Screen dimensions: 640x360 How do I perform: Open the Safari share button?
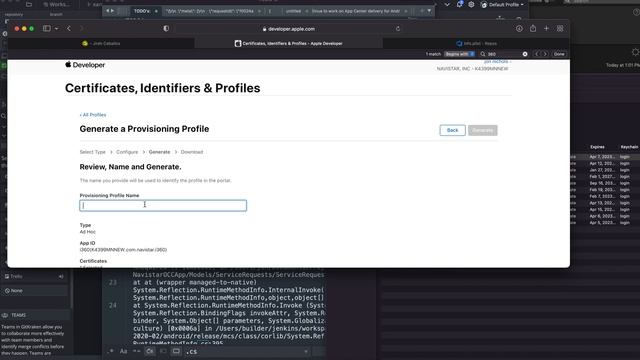[x=533, y=29]
